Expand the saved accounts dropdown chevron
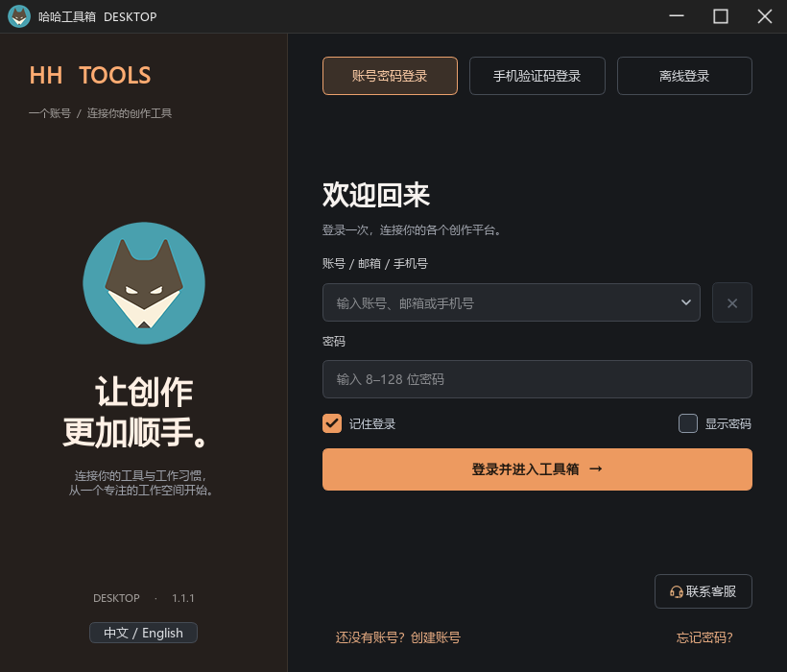This screenshot has width=787, height=672. [x=685, y=302]
